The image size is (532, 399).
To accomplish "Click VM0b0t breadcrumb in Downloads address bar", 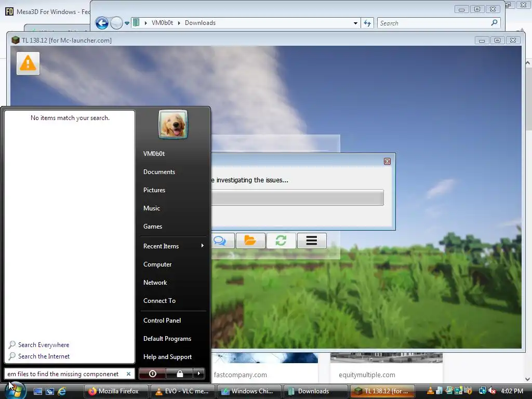I will click(x=162, y=23).
